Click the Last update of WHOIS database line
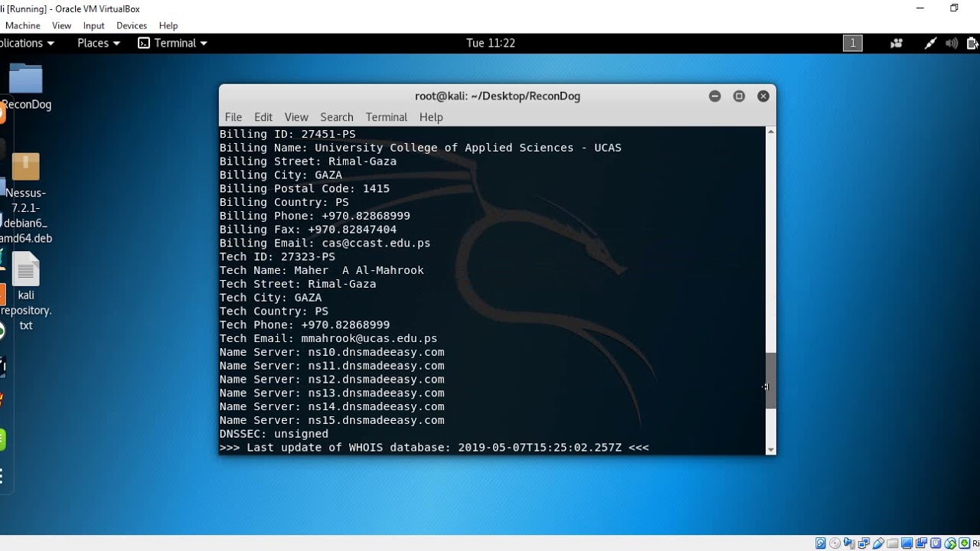The width and height of the screenshot is (980, 551). click(434, 448)
